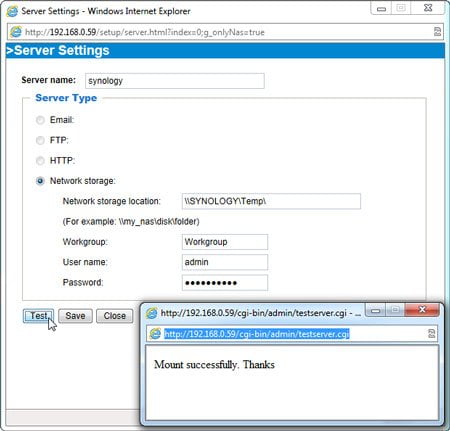Image resolution: width=450 pixels, height=431 pixels.
Task: Click the IE page icon in testserver popup address bar
Action: [x=155, y=334]
